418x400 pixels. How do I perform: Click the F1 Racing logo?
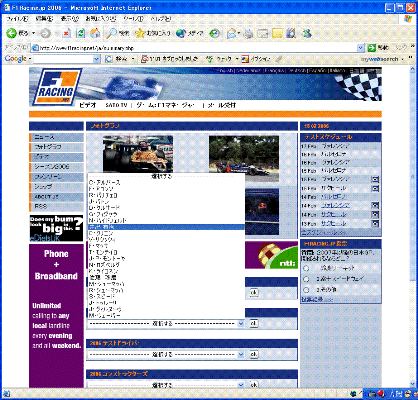57,87
